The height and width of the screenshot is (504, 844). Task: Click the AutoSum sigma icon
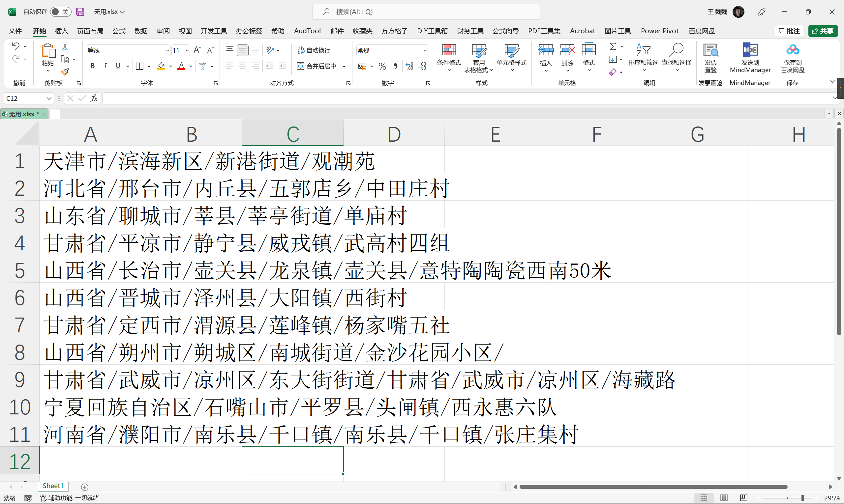(613, 46)
